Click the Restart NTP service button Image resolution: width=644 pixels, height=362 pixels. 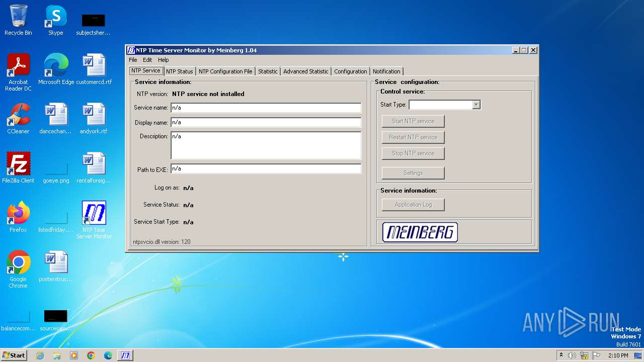[x=413, y=137]
